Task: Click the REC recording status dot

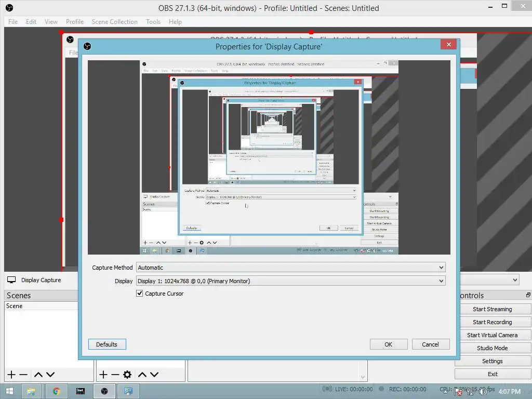Action: (x=381, y=389)
